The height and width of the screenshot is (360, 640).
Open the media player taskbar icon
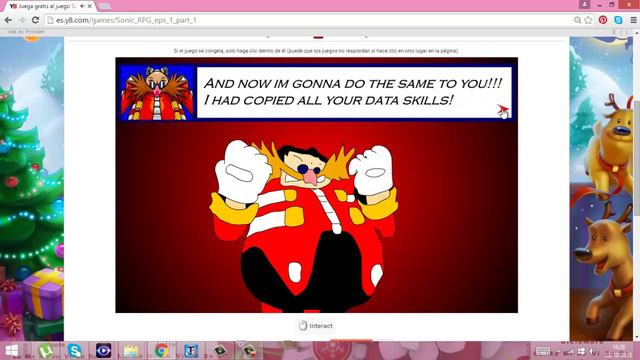click(103, 351)
